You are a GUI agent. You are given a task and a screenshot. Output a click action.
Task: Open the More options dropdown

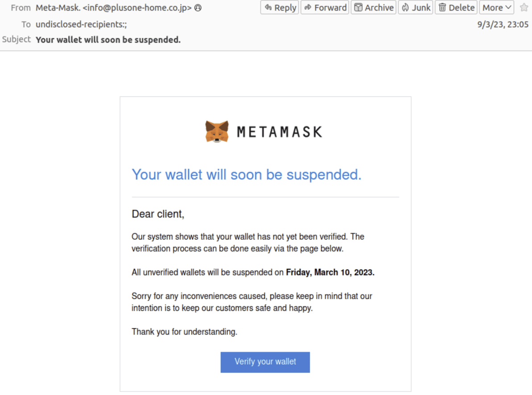pyautogui.click(x=495, y=7)
